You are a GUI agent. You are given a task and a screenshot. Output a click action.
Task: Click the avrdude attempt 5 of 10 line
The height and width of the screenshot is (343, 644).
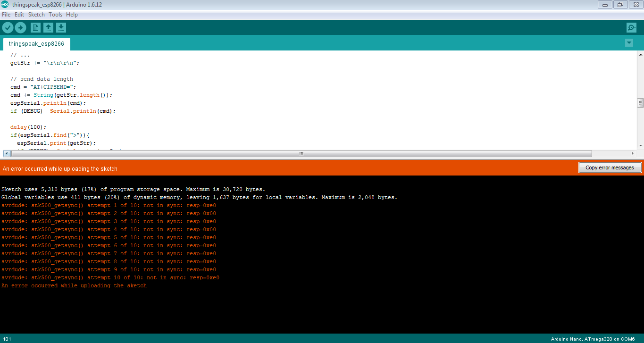109,237
